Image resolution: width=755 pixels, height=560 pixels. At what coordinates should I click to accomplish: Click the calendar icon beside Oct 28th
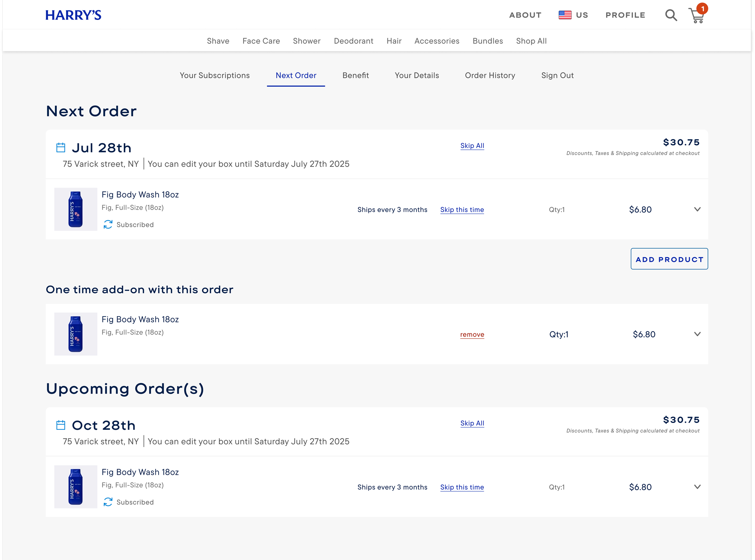tap(61, 425)
